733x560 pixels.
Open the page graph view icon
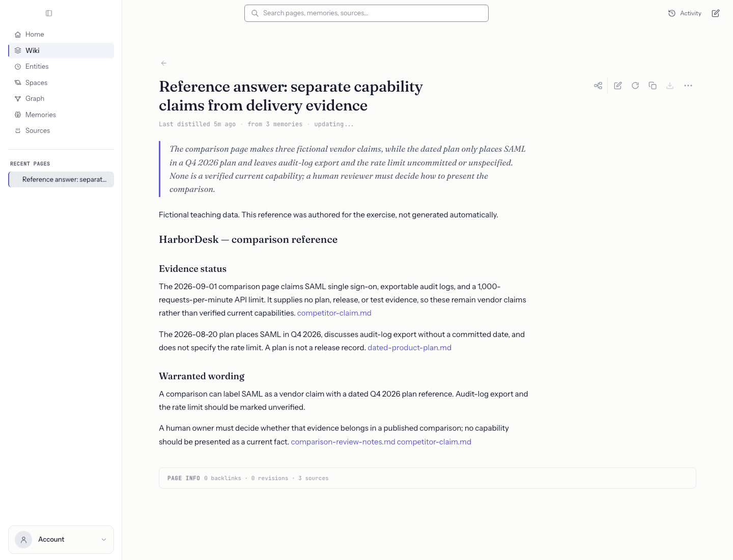point(598,86)
